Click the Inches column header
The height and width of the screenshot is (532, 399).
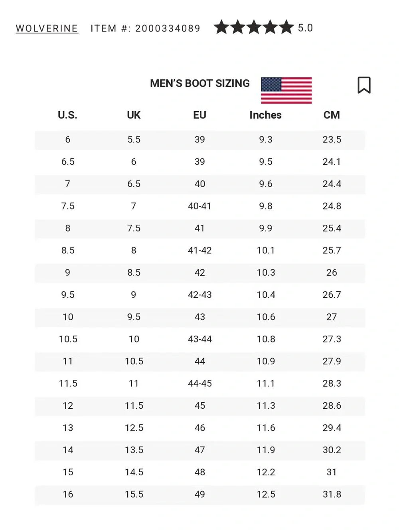click(265, 115)
